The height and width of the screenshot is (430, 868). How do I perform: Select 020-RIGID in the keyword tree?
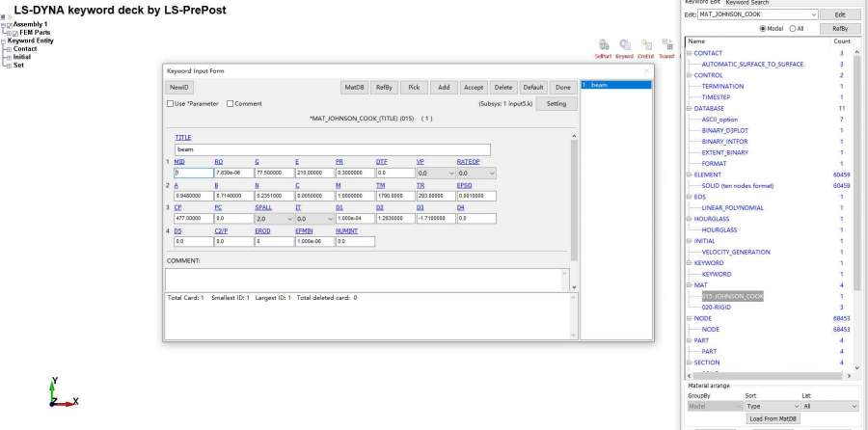pyautogui.click(x=719, y=307)
